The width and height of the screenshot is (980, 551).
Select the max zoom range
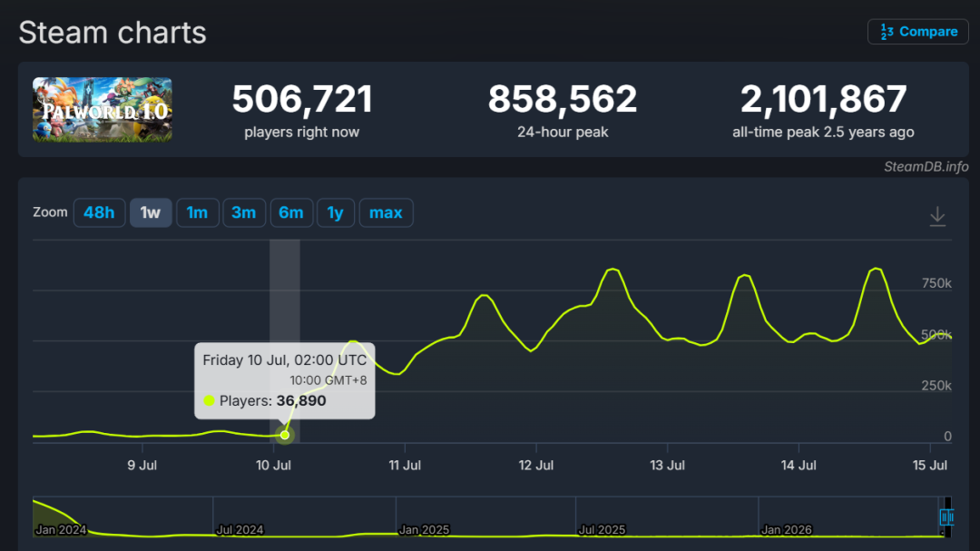click(386, 212)
